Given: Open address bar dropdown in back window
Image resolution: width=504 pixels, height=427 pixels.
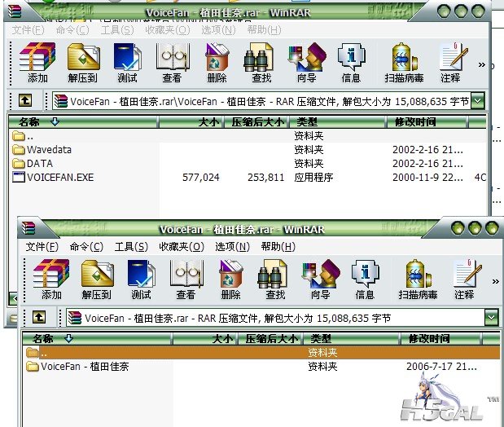Looking at the screenshot, I should click(478, 101).
